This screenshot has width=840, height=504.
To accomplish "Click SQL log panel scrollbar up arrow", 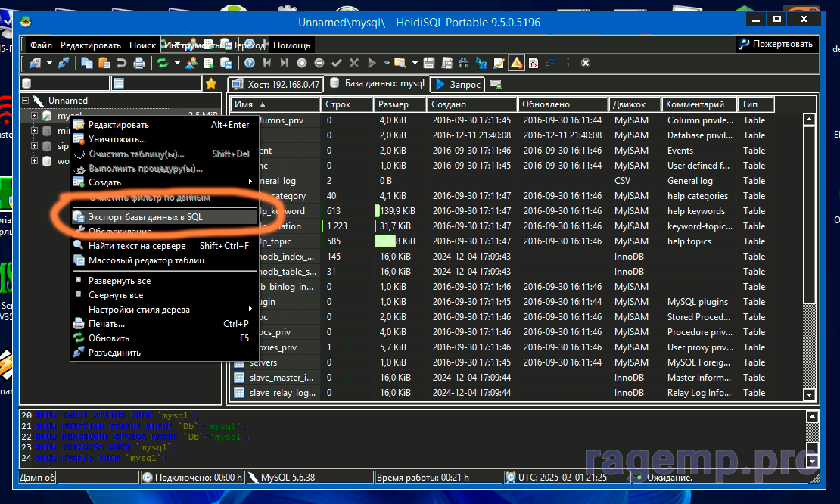I will click(812, 417).
